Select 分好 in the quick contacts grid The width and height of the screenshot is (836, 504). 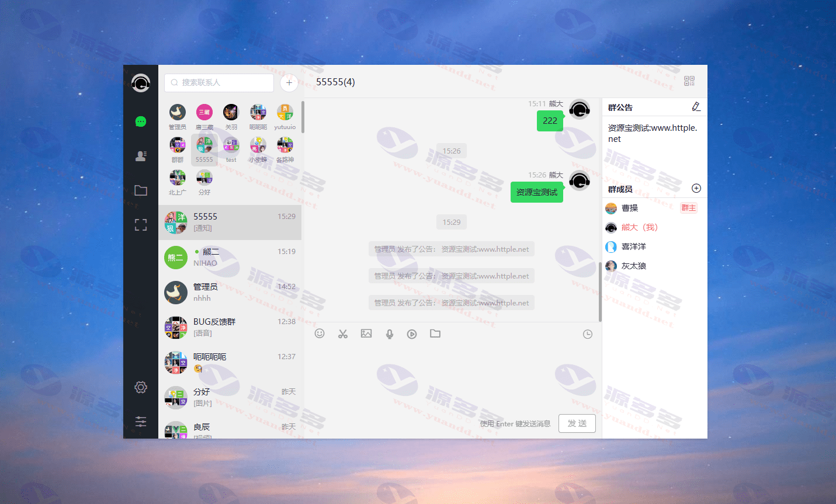204,182
